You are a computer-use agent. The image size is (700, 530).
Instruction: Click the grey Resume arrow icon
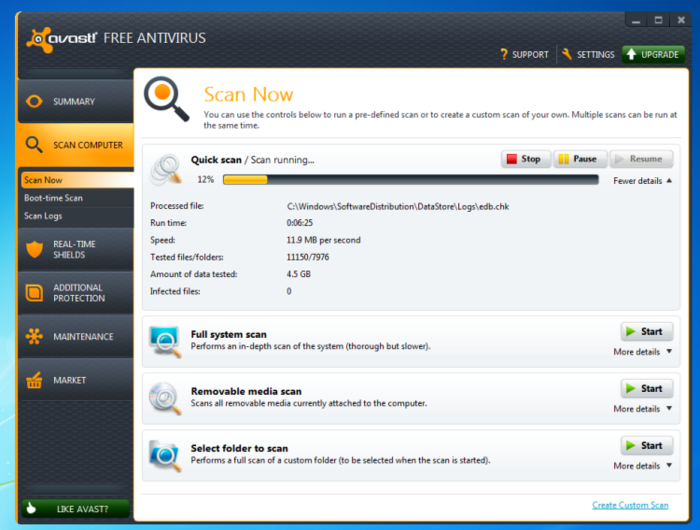[x=619, y=159]
